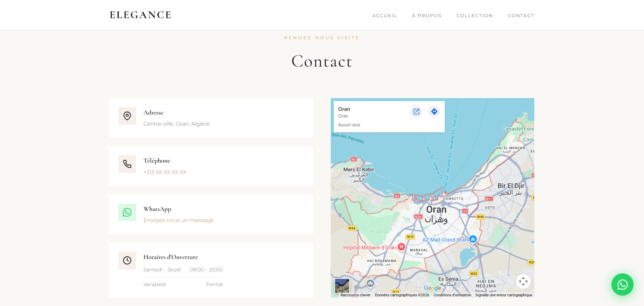Open 'Conditions d'utilisation' map link

[x=452, y=295]
